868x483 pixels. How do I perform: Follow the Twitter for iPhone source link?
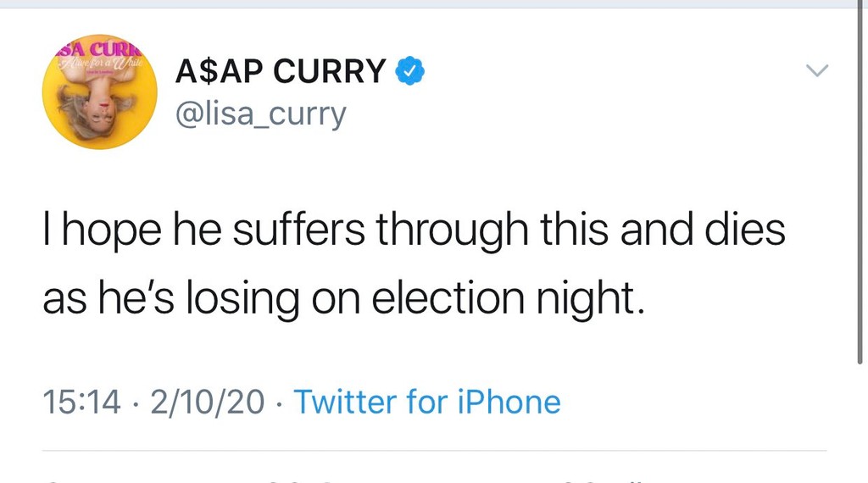click(x=427, y=402)
